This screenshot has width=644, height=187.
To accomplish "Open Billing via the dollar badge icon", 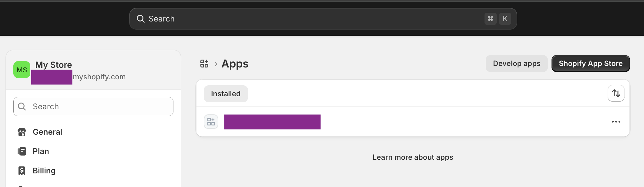I will click(x=22, y=170).
